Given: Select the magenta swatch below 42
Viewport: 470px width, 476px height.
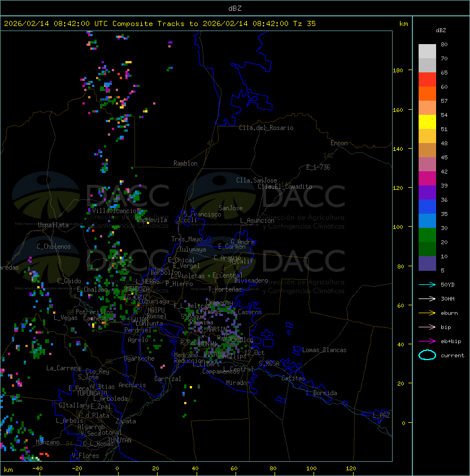Looking at the screenshot, I should (x=427, y=179).
